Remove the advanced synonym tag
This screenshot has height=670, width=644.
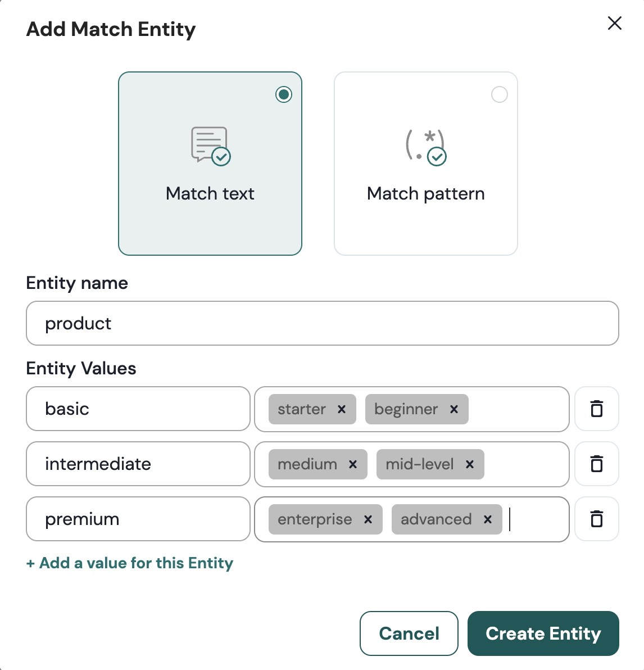[x=487, y=520]
